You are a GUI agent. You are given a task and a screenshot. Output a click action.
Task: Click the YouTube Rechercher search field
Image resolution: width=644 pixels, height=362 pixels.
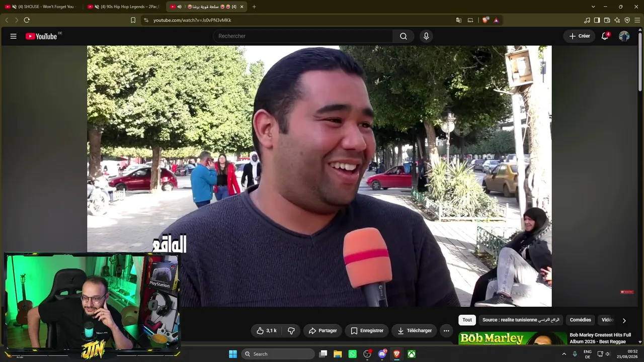(x=303, y=36)
